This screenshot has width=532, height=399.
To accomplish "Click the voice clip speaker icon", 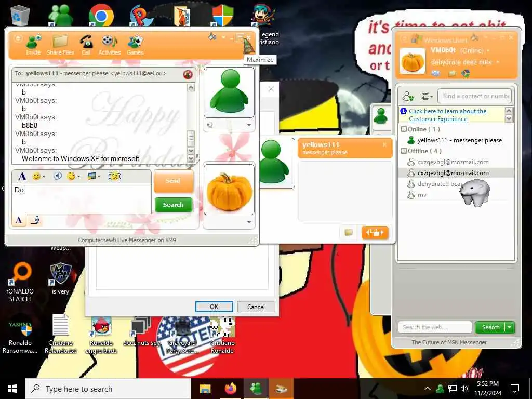I will point(58,176).
